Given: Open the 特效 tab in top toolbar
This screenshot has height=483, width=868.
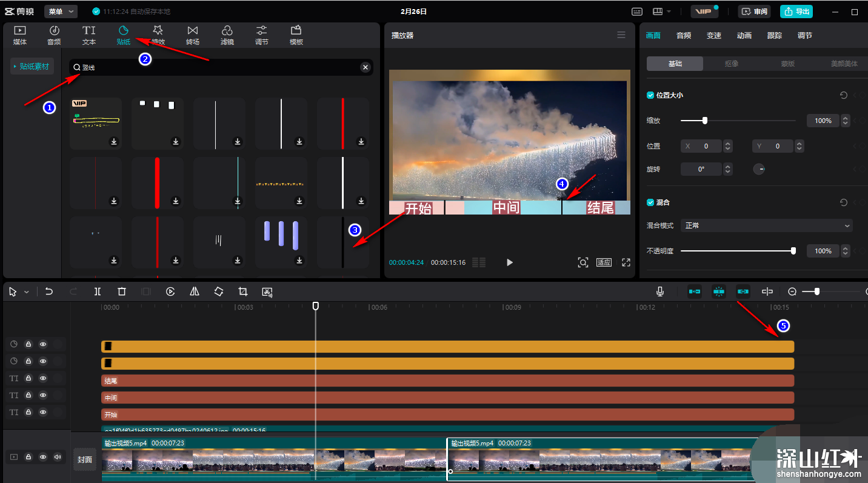Looking at the screenshot, I should 158,35.
